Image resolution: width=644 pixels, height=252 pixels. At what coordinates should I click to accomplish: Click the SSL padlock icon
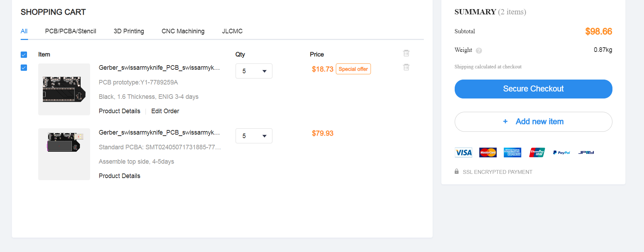[456, 171]
